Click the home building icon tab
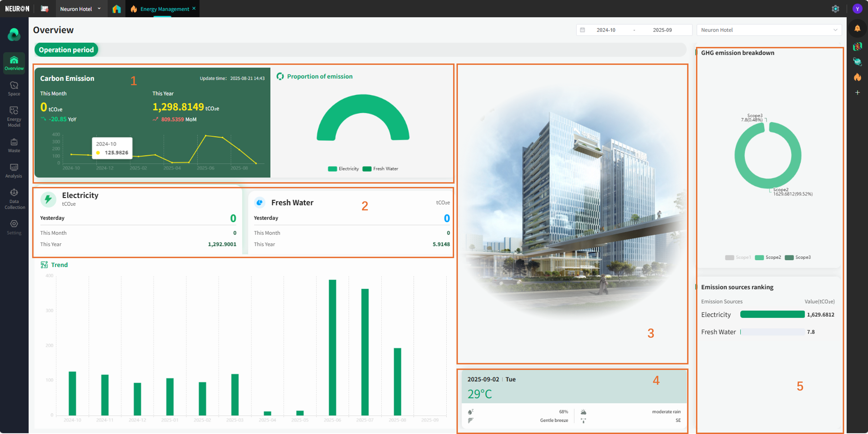 pyautogui.click(x=117, y=9)
